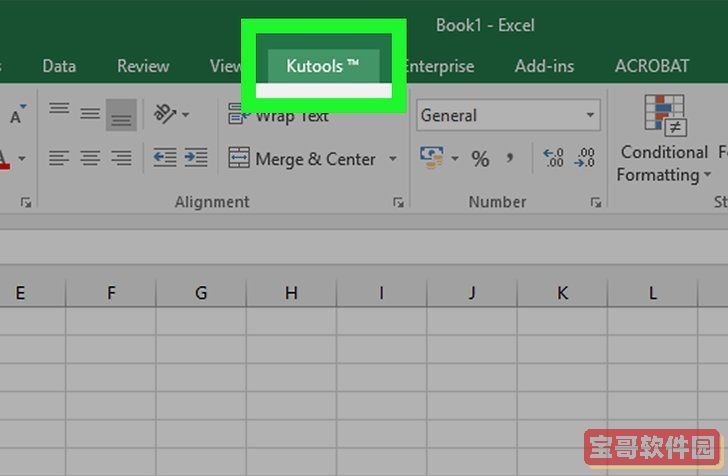Toggle Bottom Align button
The height and width of the screenshot is (476, 728).
[x=121, y=115]
